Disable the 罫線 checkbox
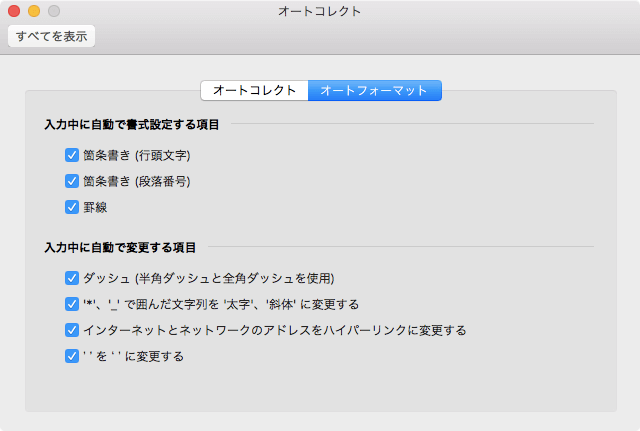 [x=72, y=207]
